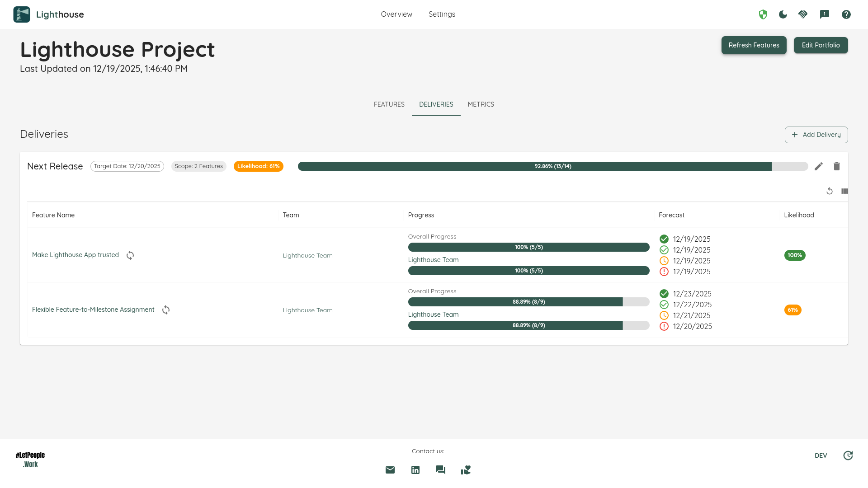Reset table layout with circular arrow icon

(x=830, y=191)
